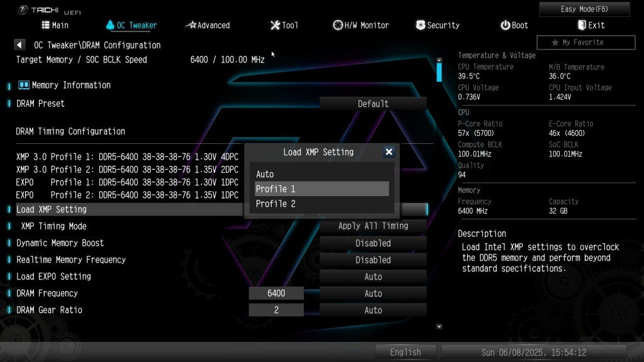Click the Memory Information chip icon
Viewport: 644px width, 362px height.
[x=24, y=85]
